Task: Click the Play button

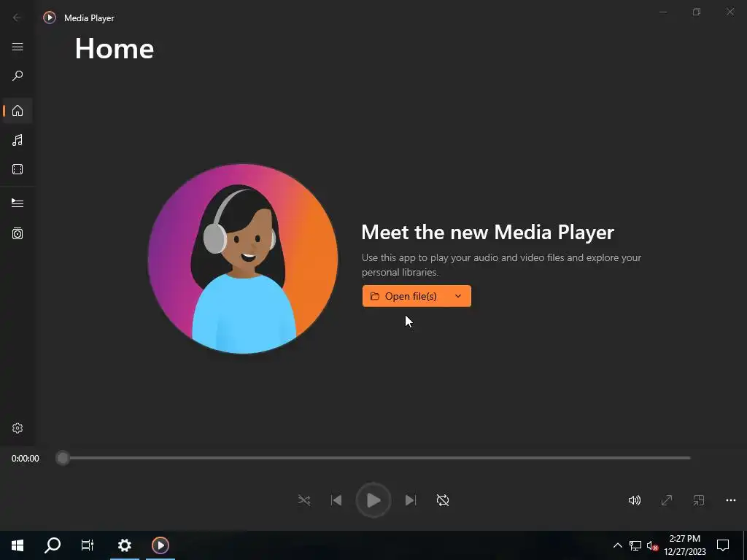Action: 373,500
